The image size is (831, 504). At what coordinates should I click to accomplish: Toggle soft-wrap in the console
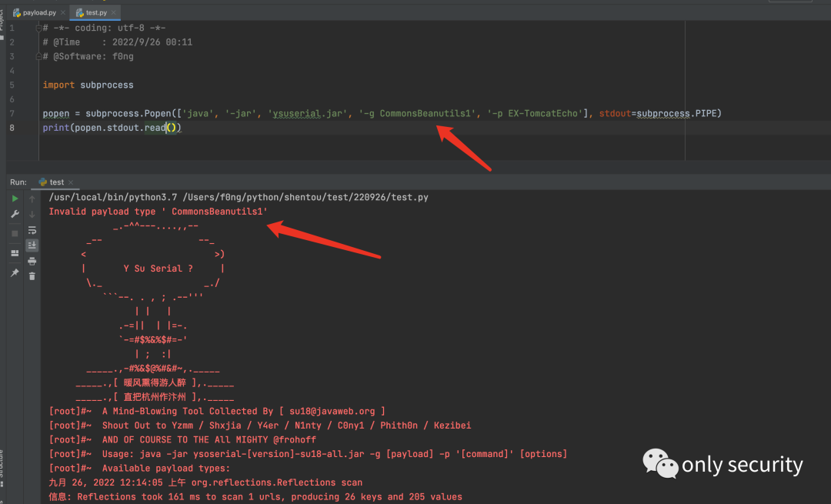pyautogui.click(x=32, y=230)
